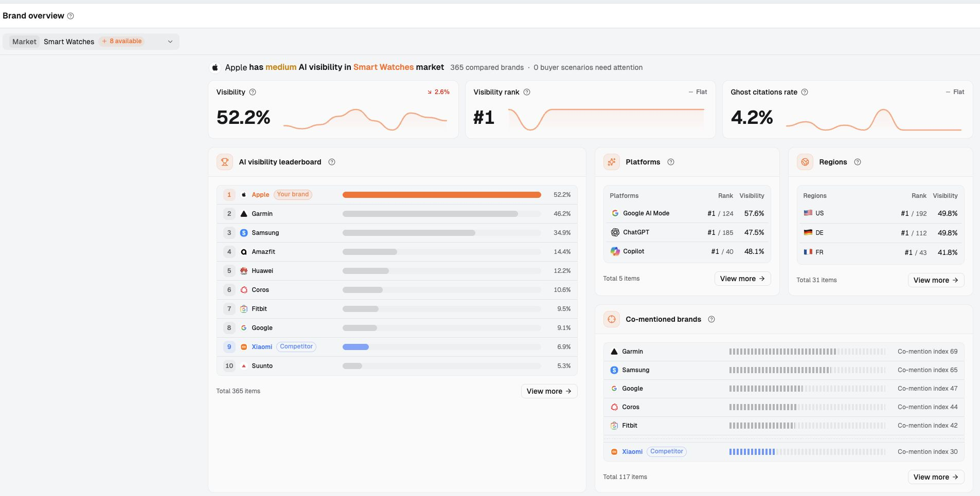Click the Amazfit logo in the leaderboard
Viewport: 980px width, 496px height.
(x=244, y=252)
